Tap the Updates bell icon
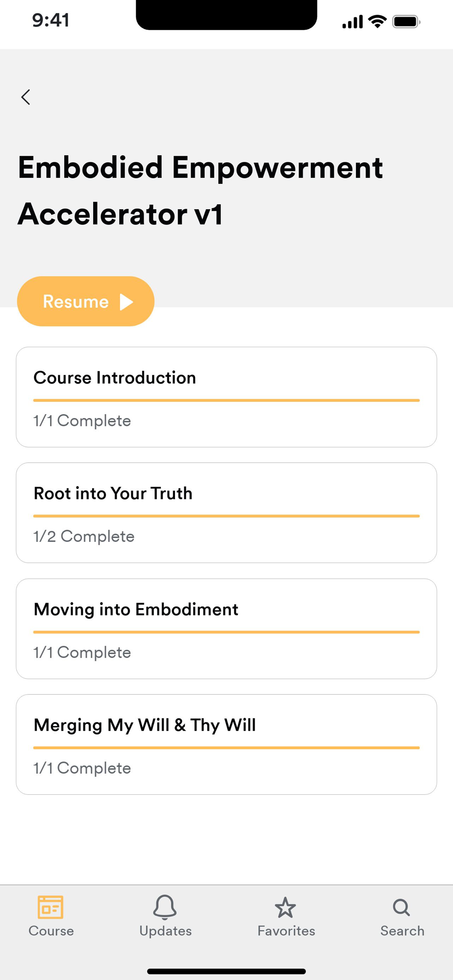Image resolution: width=453 pixels, height=980 pixels. tap(165, 907)
